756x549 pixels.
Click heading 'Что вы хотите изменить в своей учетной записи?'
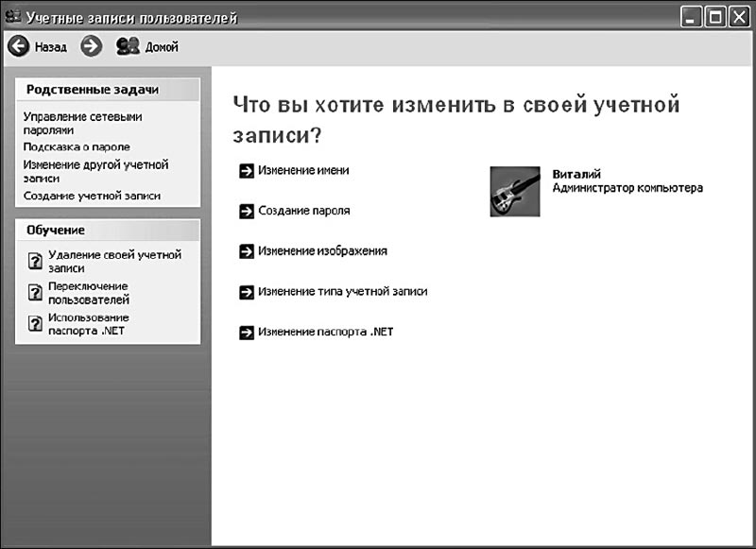[456, 120]
